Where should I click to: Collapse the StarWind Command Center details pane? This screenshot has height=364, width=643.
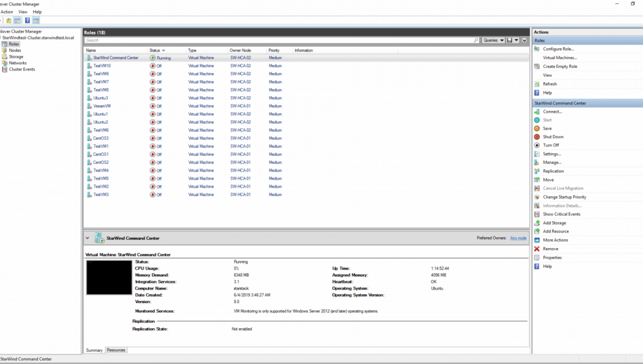87,238
